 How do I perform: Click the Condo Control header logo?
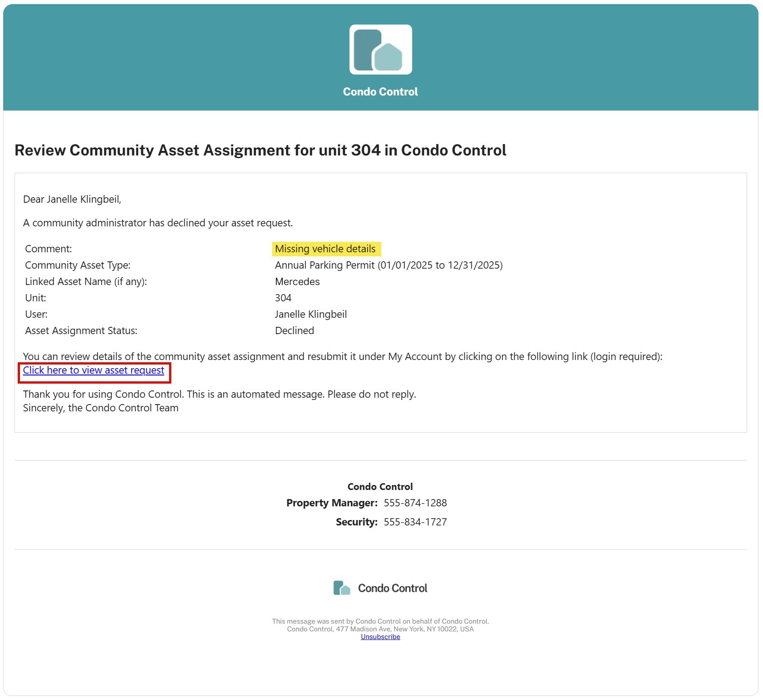(x=380, y=50)
